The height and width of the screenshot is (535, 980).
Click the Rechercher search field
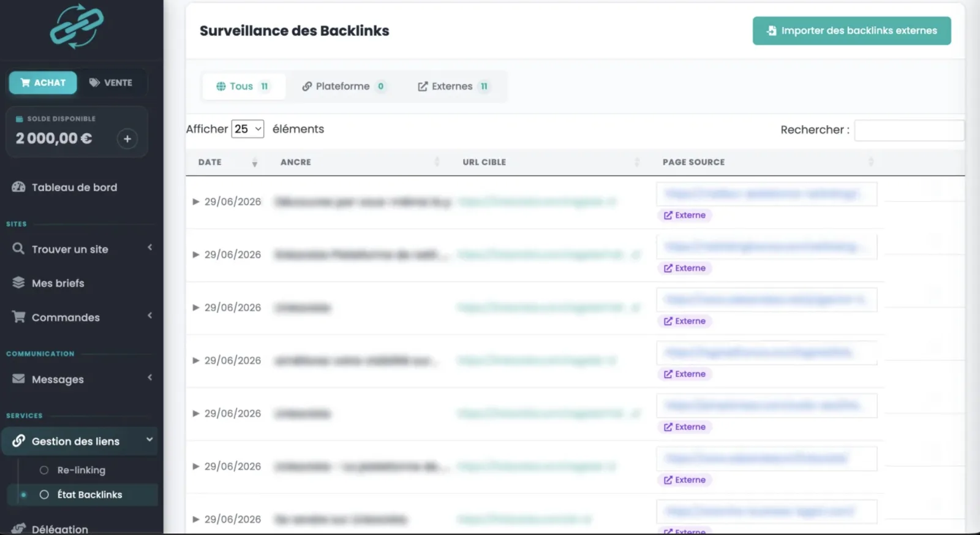pyautogui.click(x=909, y=130)
